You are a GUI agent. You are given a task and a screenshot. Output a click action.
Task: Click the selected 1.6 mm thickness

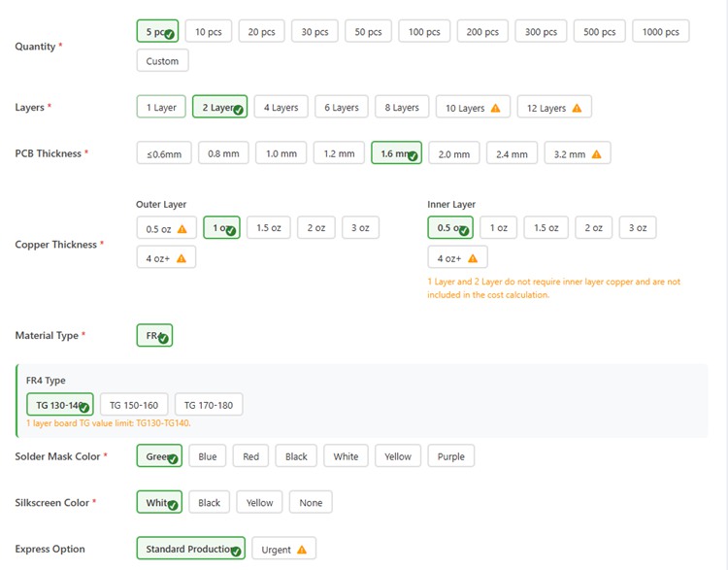tap(396, 153)
